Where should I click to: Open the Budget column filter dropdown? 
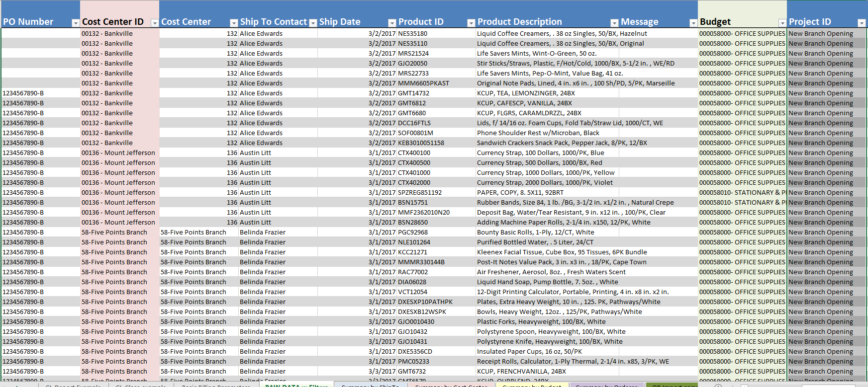pyautogui.click(x=782, y=23)
